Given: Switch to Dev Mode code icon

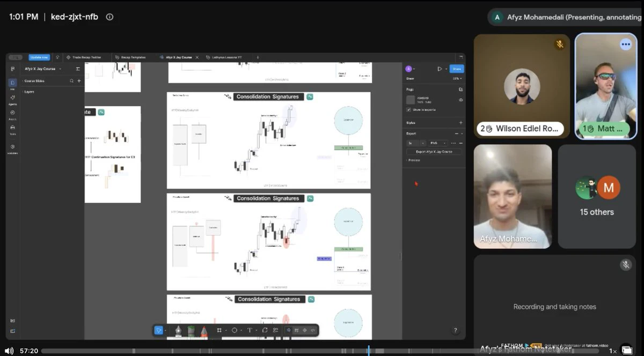Looking at the screenshot, I should click(312, 330).
